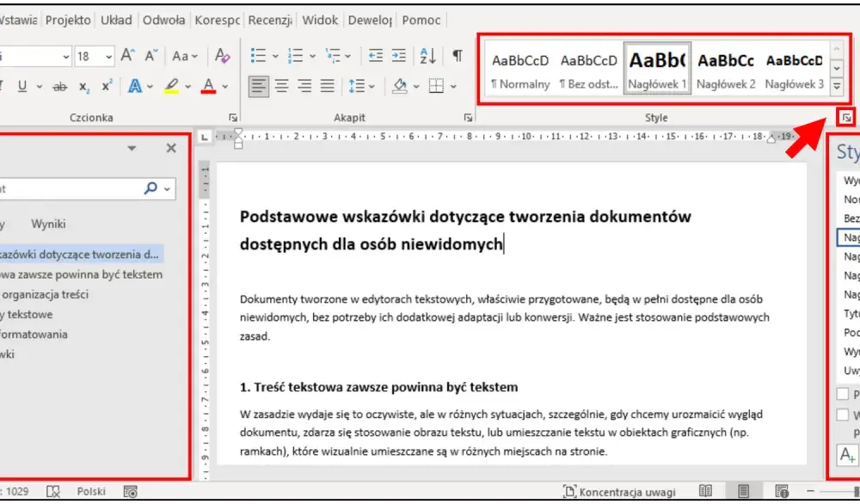
Task: Open the font name dropdown arrow
Action: click(66, 56)
